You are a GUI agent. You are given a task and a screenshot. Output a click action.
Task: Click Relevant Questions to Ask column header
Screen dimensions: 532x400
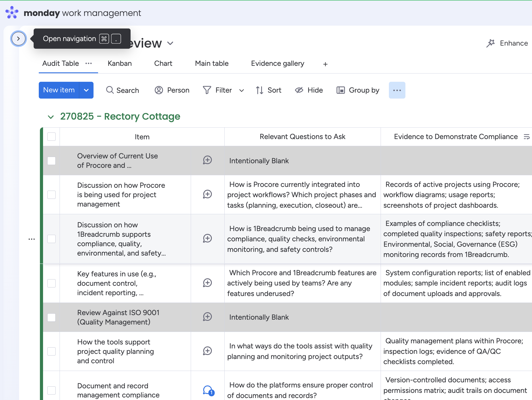click(x=302, y=137)
